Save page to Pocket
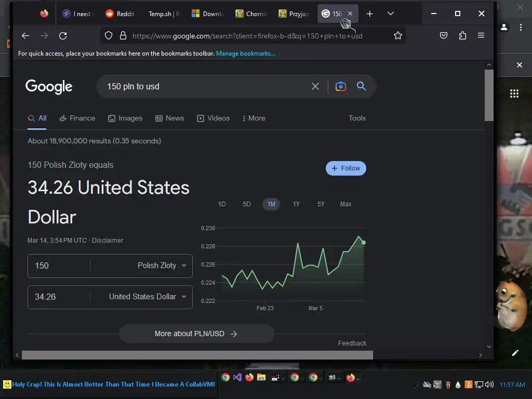Viewport: 532px width, 399px height. [x=444, y=36]
